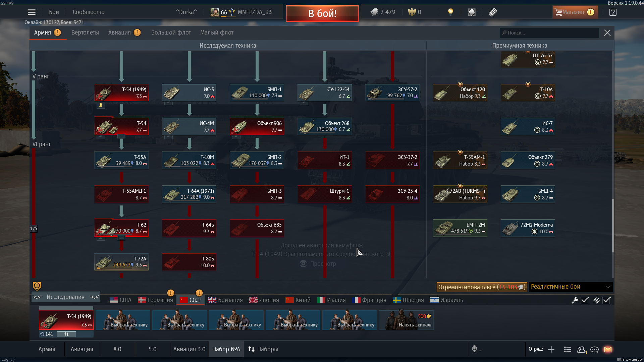
Task: Click the golden eagles currency 0
Action: pos(415,12)
